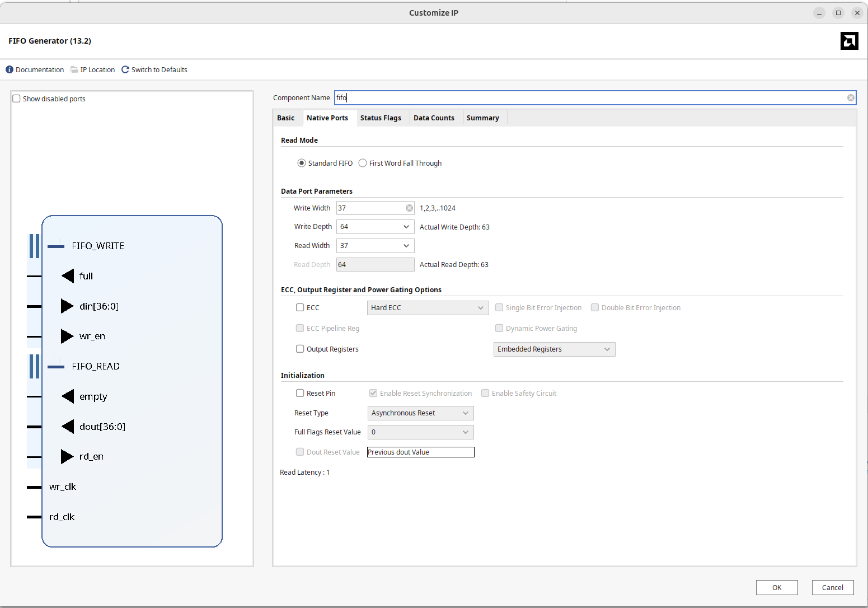This screenshot has height=608, width=868.
Task: Click the Documentation info icon
Action: point(10,69)
